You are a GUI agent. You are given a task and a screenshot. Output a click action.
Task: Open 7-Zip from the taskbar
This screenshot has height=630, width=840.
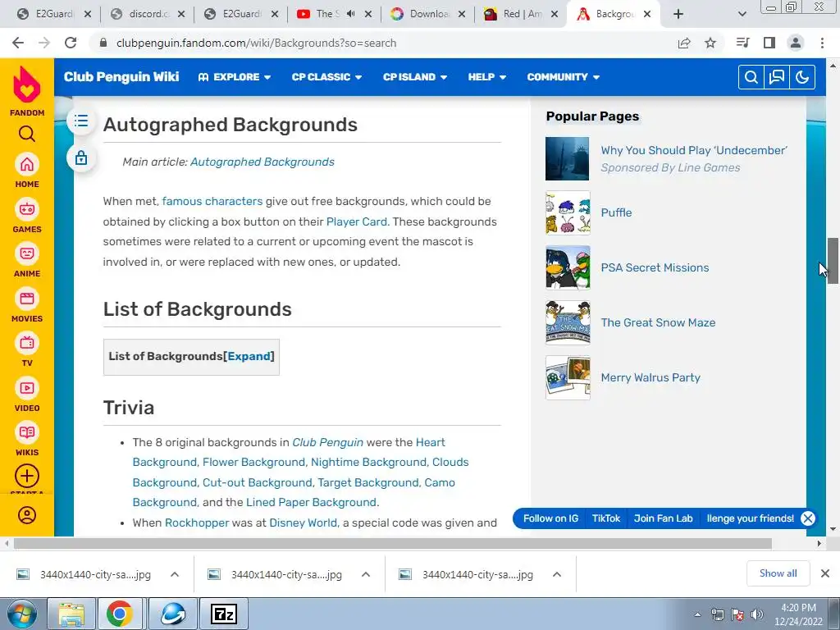224,614
